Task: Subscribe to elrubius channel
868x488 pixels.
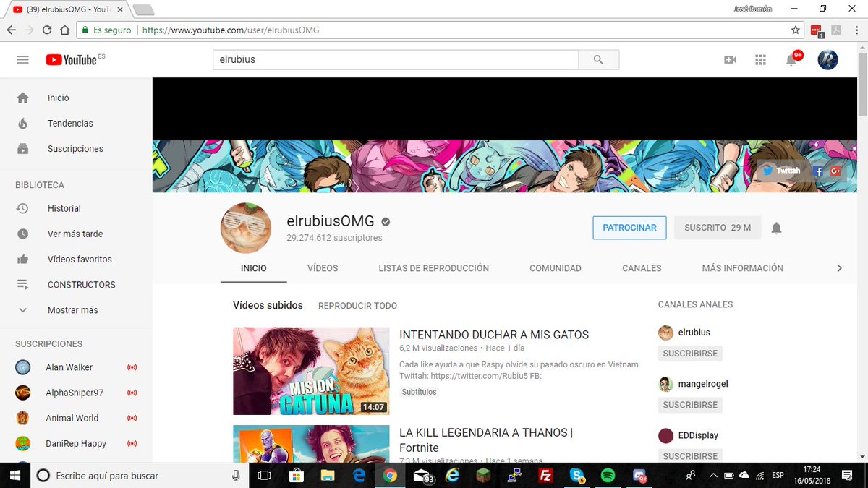Action: (x=690, y=354)
